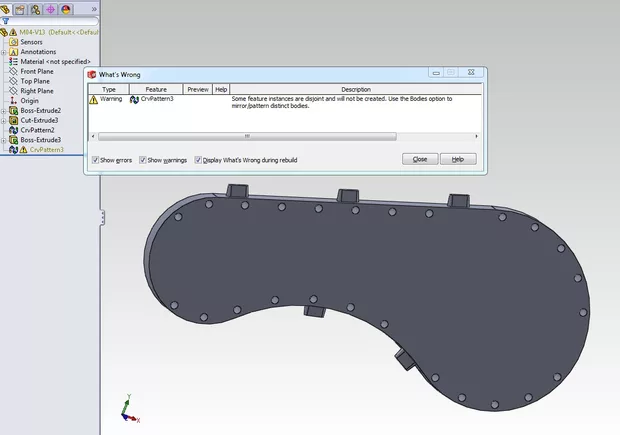Select the Front Plane in feature tree
The height and width of the screenshot is (435, 620).
click(x=39, y=71)
